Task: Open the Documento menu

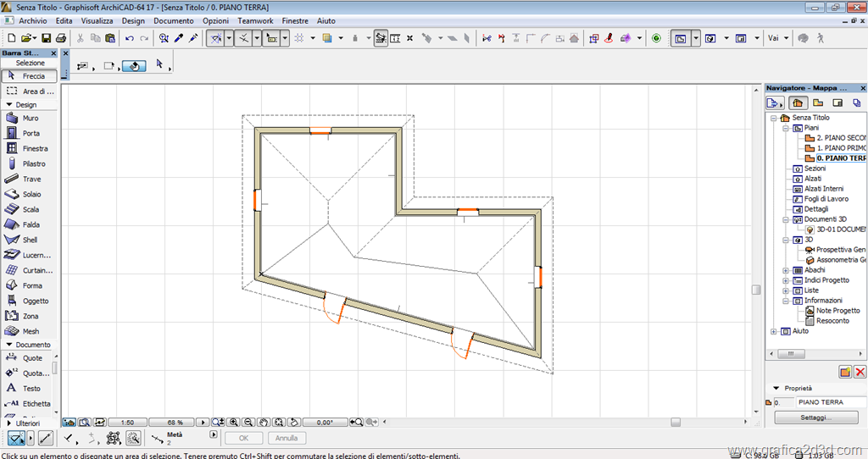Action: tap(173, 20)
